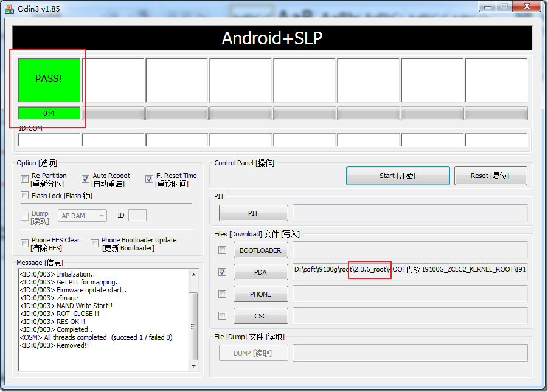The image size is (548, 392).
Task: Open the AP RAM dropdown
Action: point(82,216)
